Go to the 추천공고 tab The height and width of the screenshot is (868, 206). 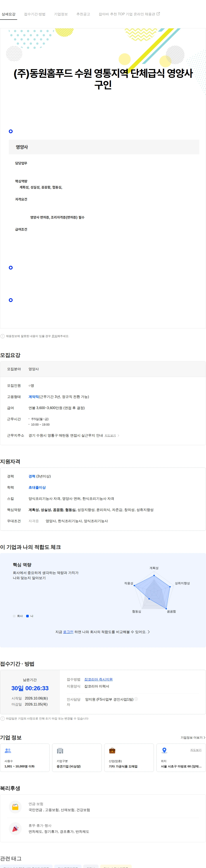(83, 14)
